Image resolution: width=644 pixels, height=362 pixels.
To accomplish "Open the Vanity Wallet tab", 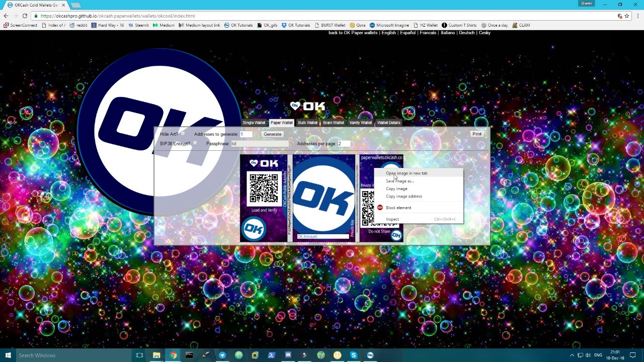I will [360, 123].
